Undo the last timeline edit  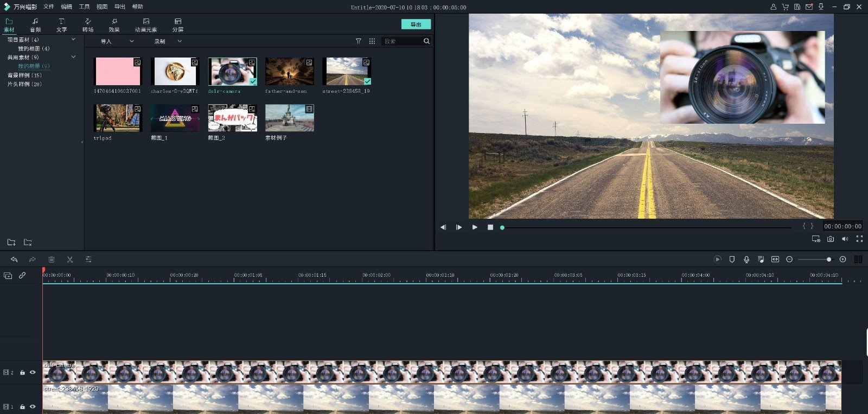(14, 259)
